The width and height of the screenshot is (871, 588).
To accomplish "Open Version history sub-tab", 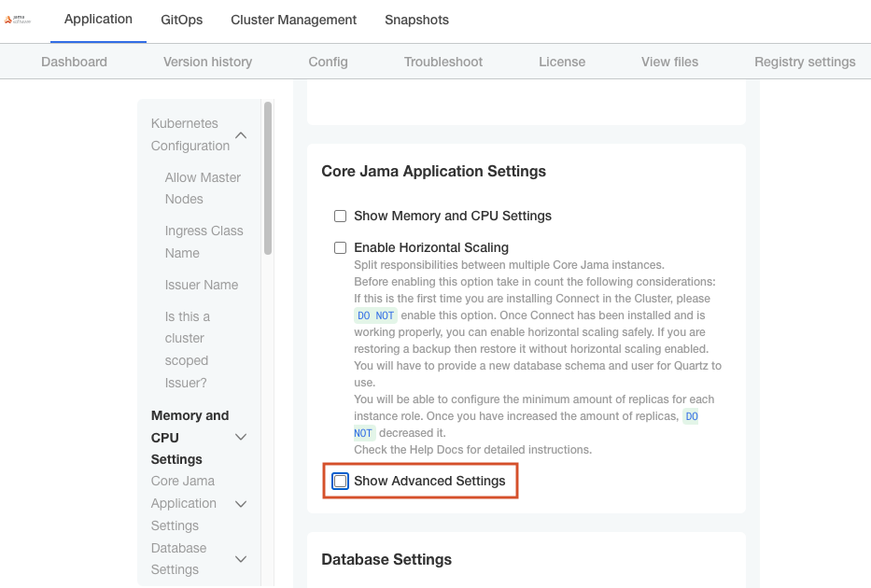I will (208, 62).
